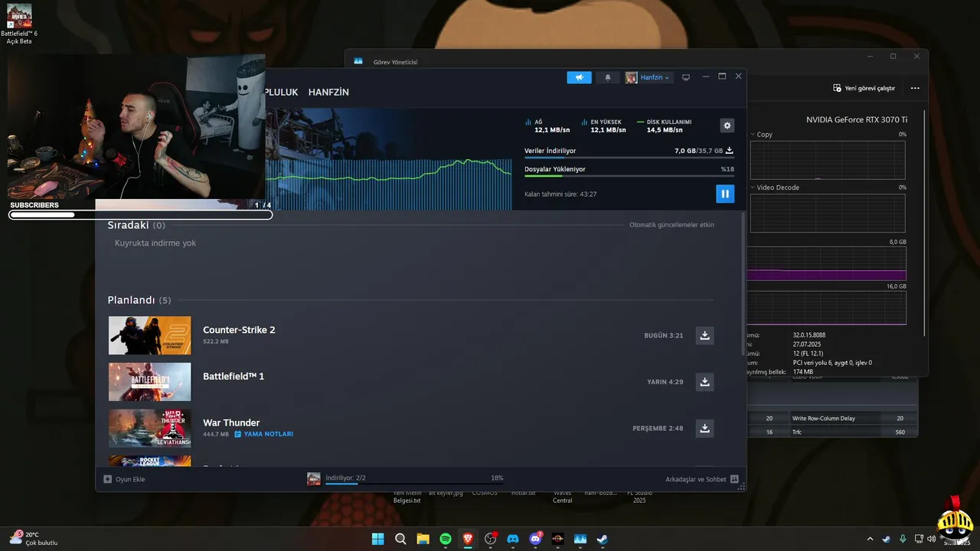This screenshot has height=551, width=980.
Task: Open Counter-Strike 2 thumbnail
Action: pyautogui.click(x=149, y=335)
